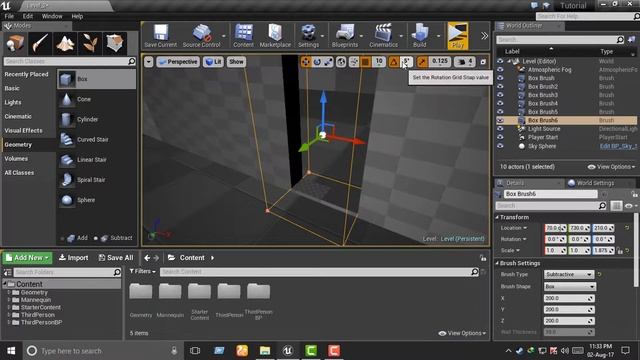The height and width of the screenshot is (360, 640).
Task: Toggle rotation snapping in viewport
Action: pyautogui.click(x=393, y=62)
